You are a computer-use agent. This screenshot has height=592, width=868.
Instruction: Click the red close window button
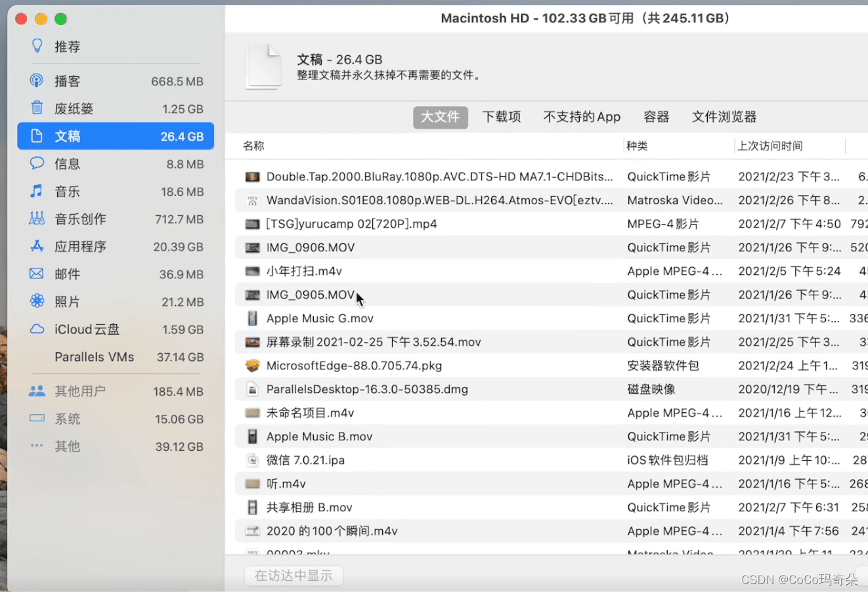(21, 18)
